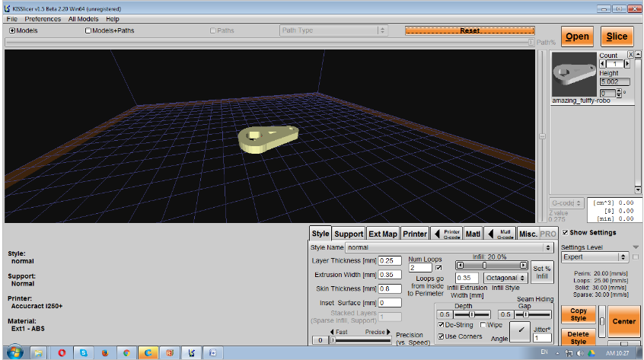644x360 pixels.
Task: Toggle the Num Loops inside-to-perimeter checkbox
Action: (x=438, y=268)
